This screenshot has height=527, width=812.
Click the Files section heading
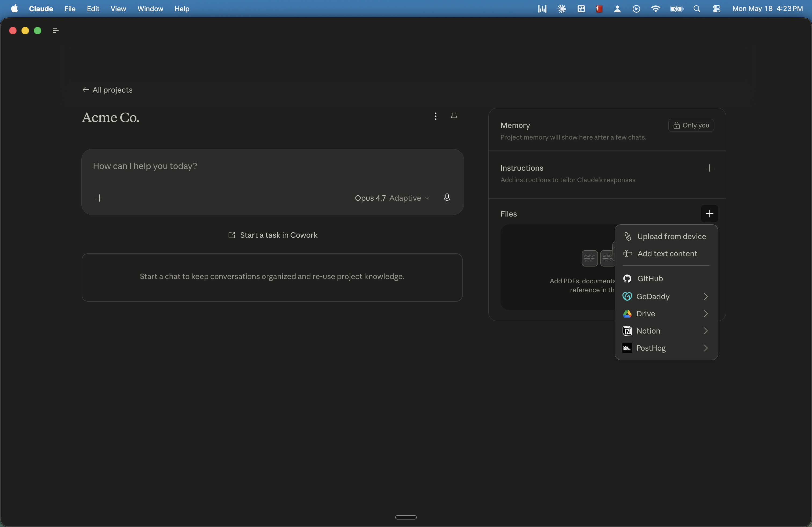[508, 214]
